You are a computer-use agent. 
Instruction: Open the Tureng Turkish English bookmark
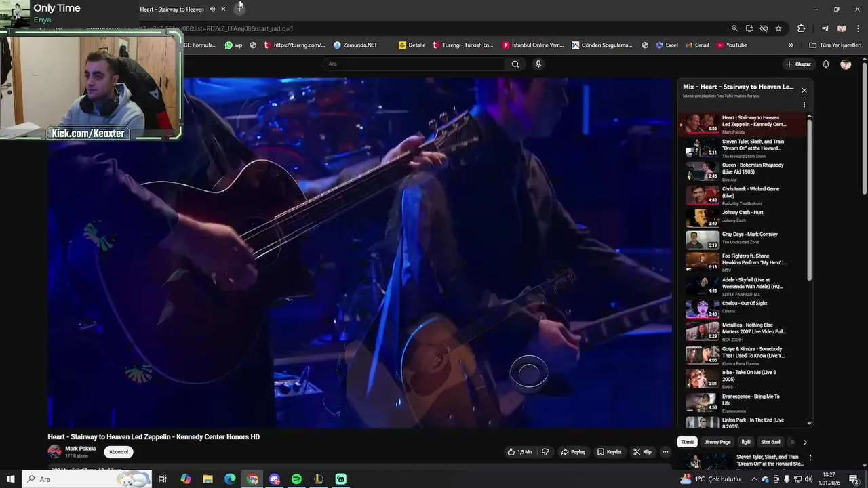tap(462, 45)
